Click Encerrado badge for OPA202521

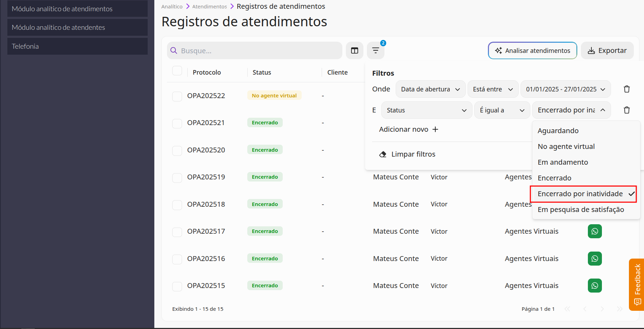(x=265, y=123)
